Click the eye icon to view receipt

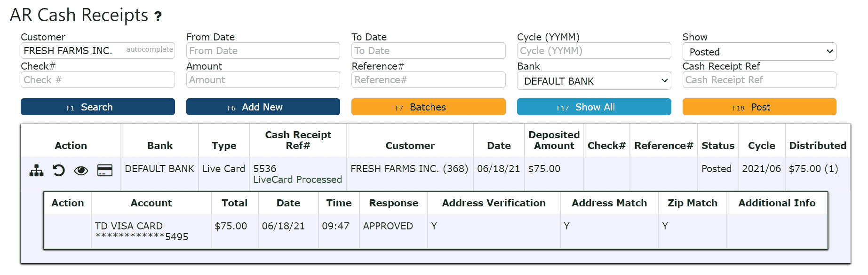coord(81,170)
